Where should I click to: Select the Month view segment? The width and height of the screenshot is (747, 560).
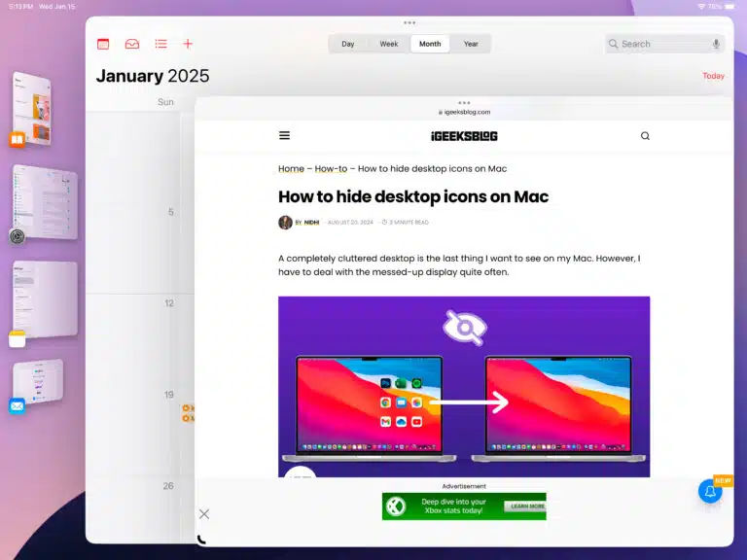(430, 44)
